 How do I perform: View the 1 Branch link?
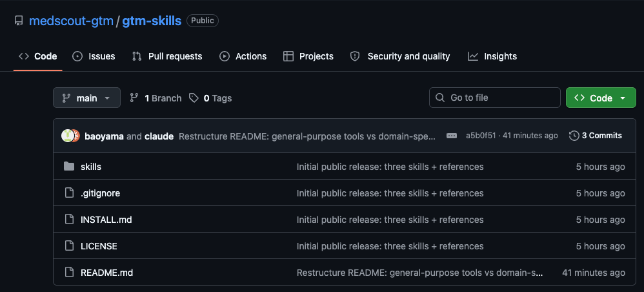(x=156, y=98)
